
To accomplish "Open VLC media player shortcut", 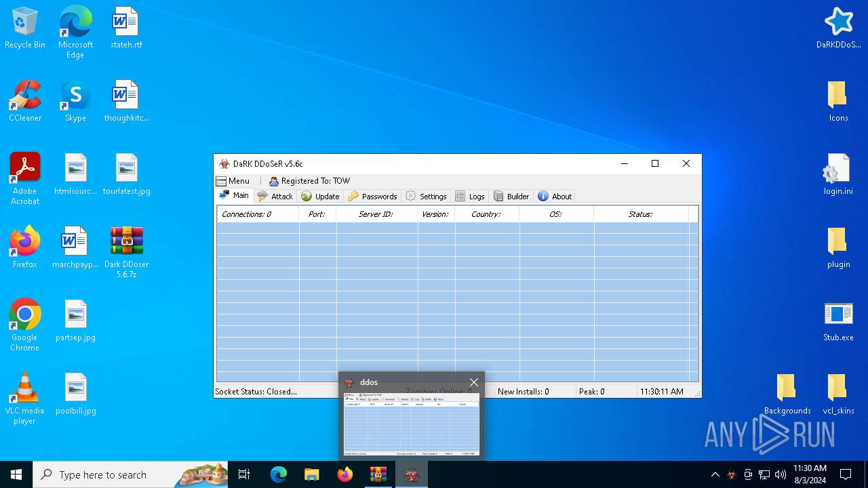I will pyautogui.click(x=25, y=399).
